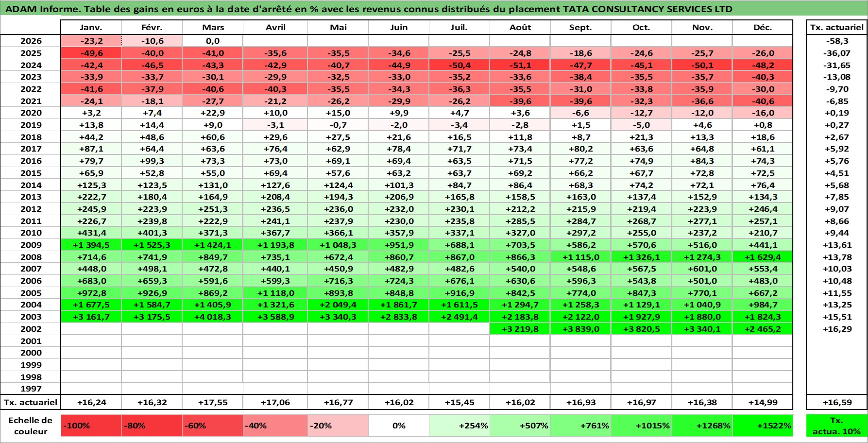Screen dimensions: 868x443
Task: Select the cell with value -16,0
Action: [x=763, y=113]
